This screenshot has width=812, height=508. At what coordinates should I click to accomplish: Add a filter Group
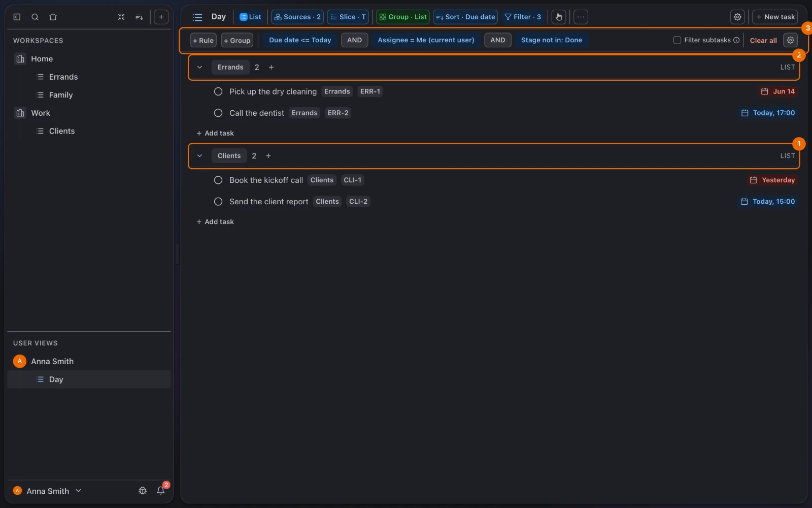[x=237, y=40]
